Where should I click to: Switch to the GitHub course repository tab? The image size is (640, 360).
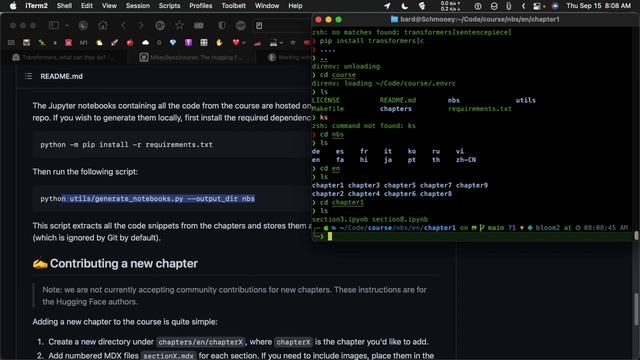192,58
